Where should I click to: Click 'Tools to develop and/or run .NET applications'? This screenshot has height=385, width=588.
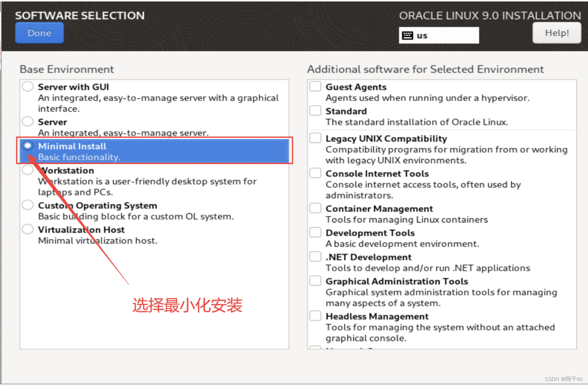[x=428, y=268]
